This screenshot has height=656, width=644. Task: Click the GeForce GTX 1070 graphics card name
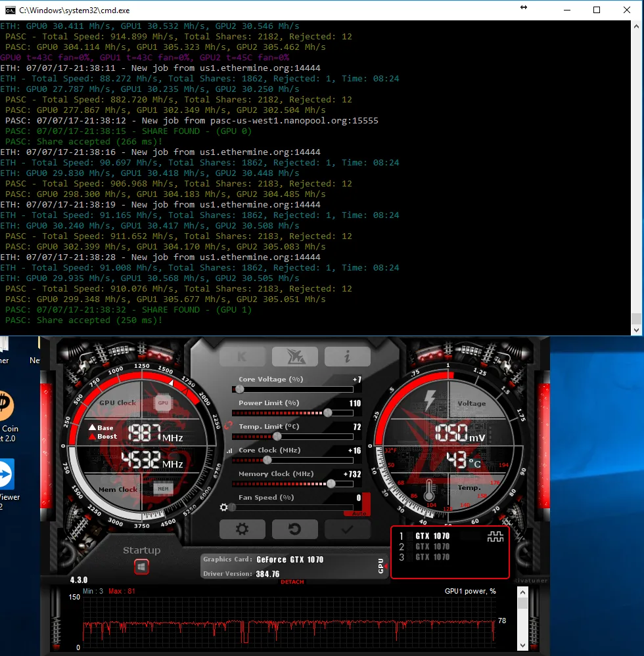(290, 559)
